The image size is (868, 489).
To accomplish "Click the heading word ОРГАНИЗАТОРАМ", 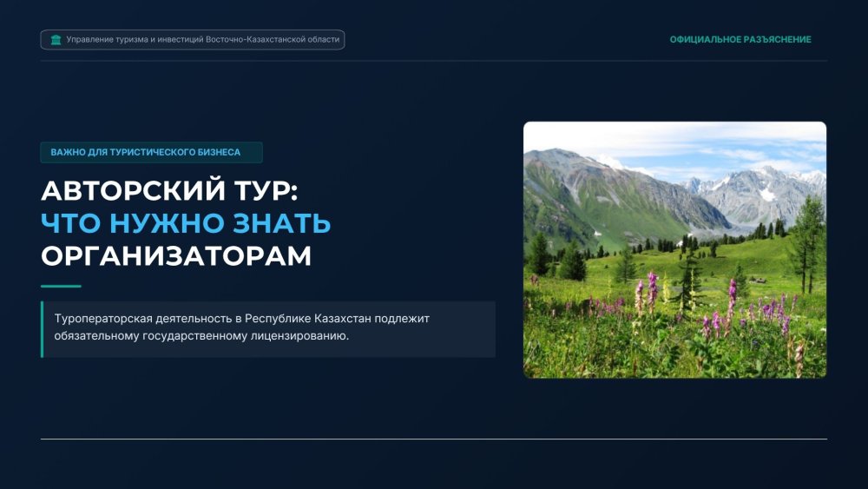I will 176,256.
